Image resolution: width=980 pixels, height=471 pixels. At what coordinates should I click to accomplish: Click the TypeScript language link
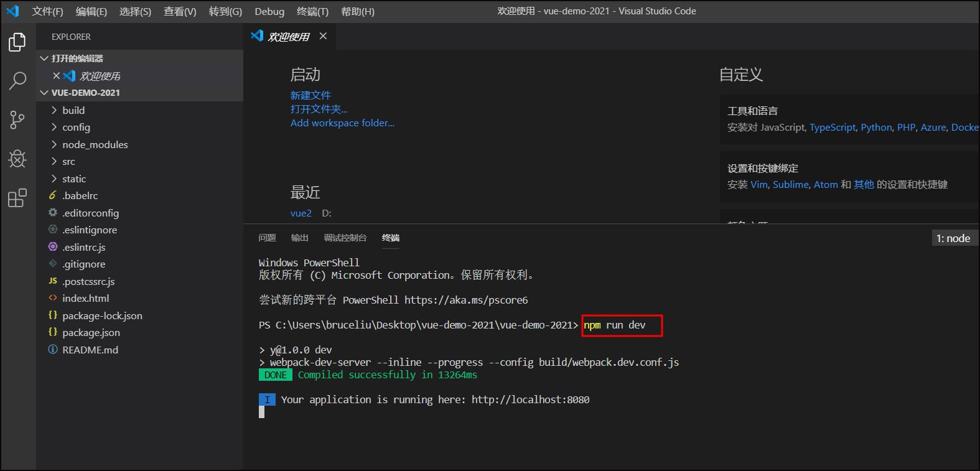833,127
